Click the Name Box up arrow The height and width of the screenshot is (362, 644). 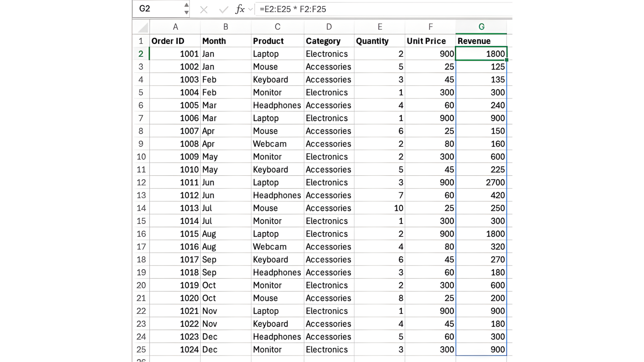coord(186,5)
